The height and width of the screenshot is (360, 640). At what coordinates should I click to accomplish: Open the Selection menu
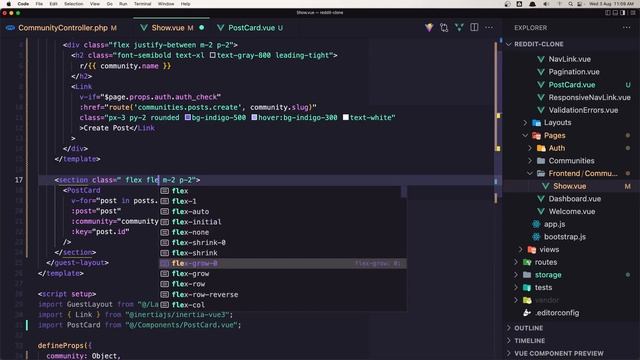coord(73,4)
